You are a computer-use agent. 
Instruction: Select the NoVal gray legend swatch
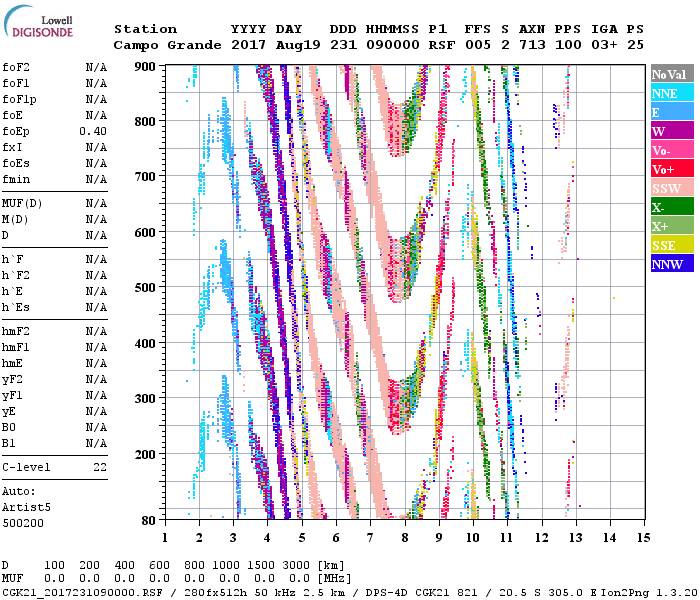click(x=672, y=74)
